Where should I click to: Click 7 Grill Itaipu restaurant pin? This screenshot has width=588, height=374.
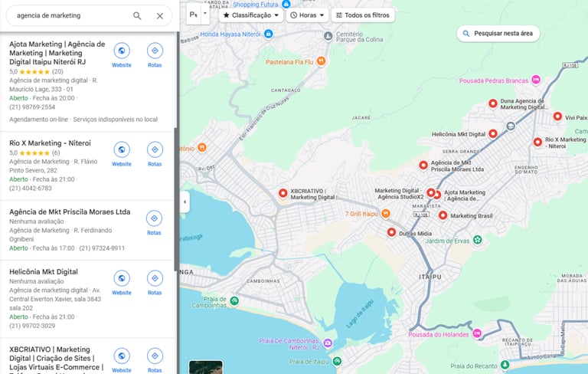(x=386, y=214)
